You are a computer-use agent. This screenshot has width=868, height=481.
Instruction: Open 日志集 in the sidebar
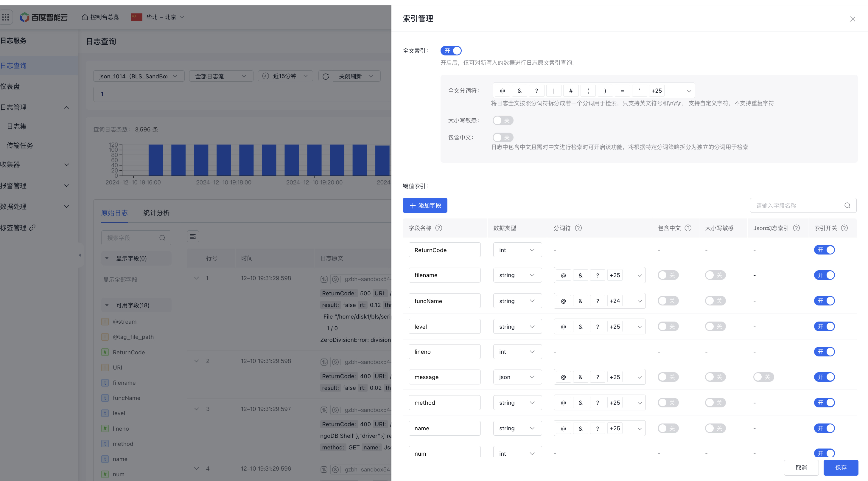click(17, 126)
